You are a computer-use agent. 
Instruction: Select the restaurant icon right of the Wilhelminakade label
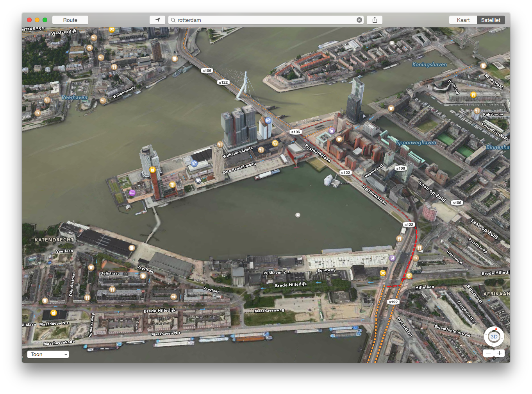[x=261, y=150]
